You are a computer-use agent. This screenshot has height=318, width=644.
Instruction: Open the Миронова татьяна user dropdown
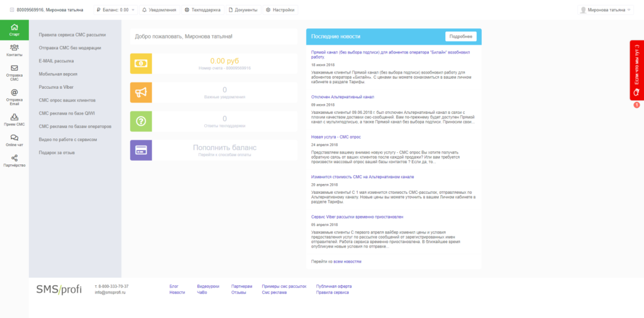[x=606, y=10]
